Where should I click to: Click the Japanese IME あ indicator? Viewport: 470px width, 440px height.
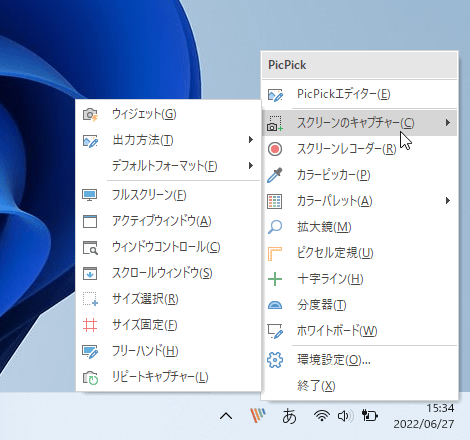pyautogui.click(x=289, y=416)
